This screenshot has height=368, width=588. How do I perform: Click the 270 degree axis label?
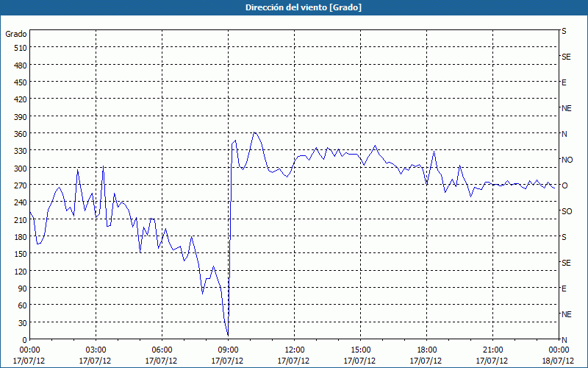point(21,185)
